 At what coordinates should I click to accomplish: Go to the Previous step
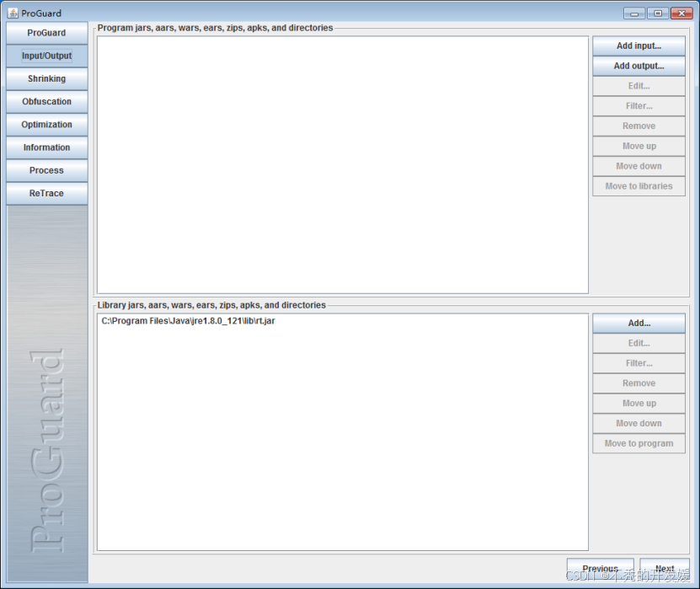tap(600, 569)
